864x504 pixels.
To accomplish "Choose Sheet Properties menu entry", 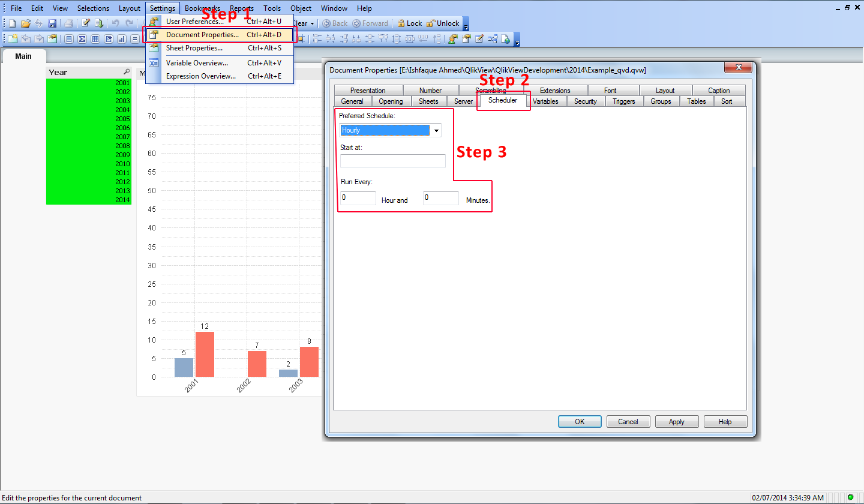I will [220, 48].
